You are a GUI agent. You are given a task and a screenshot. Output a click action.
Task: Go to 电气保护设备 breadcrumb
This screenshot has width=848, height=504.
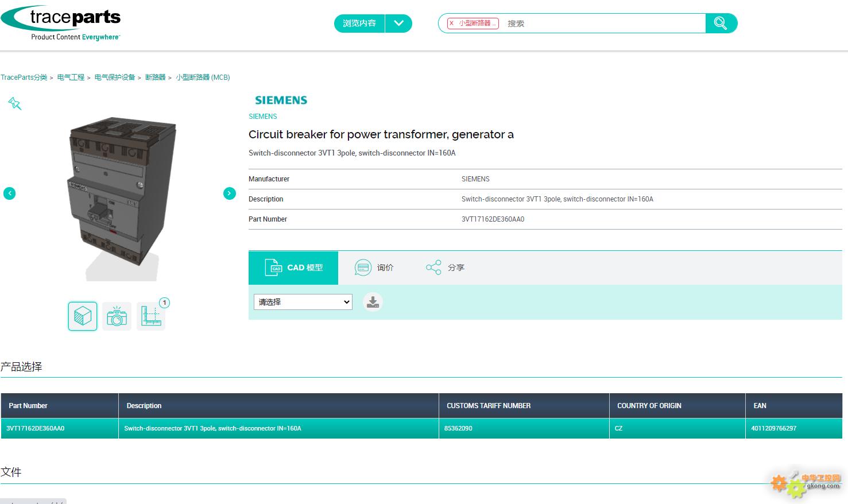click(115, 77)
